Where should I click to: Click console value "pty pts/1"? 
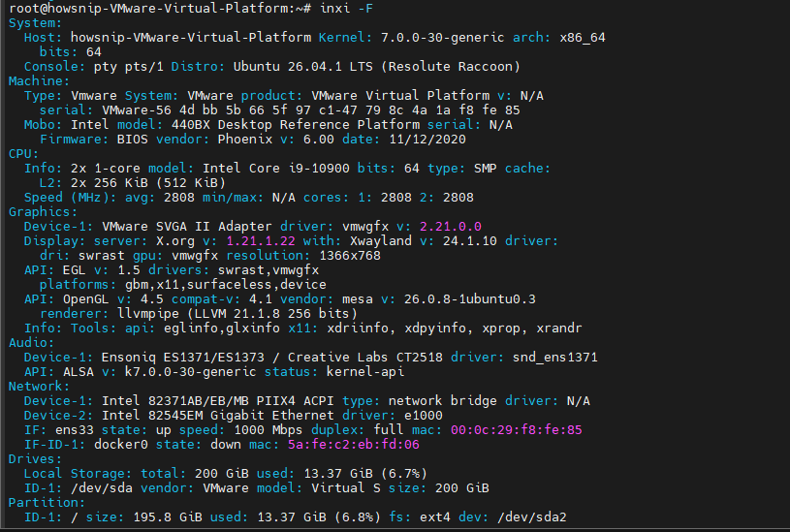[129, 67]
